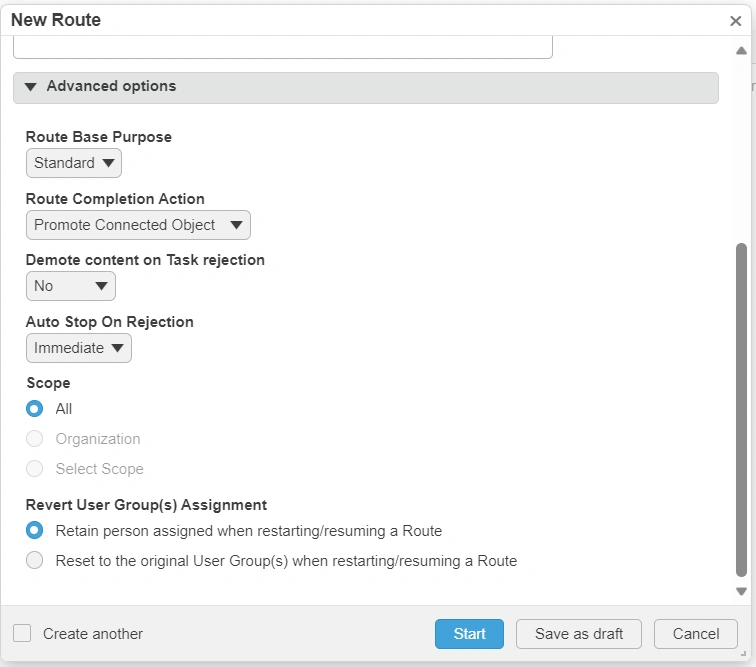This screenshot has width=756, height=667.
Task: Click the scroll down arrow
Action: coord(741,592)
